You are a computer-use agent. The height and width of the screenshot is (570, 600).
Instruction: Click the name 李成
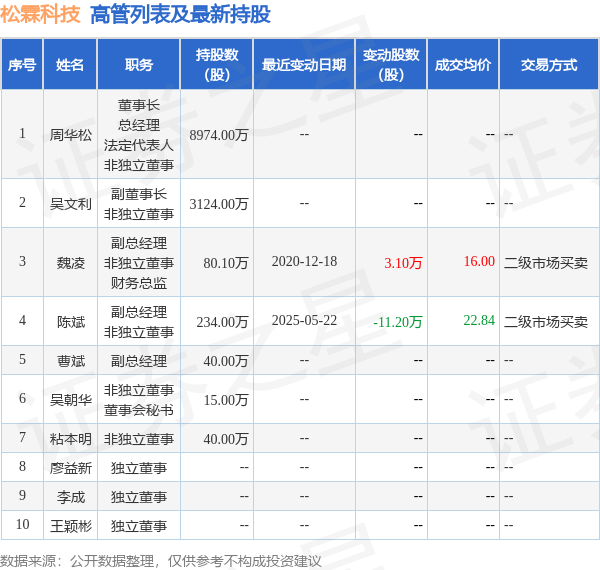coord(71,497)
